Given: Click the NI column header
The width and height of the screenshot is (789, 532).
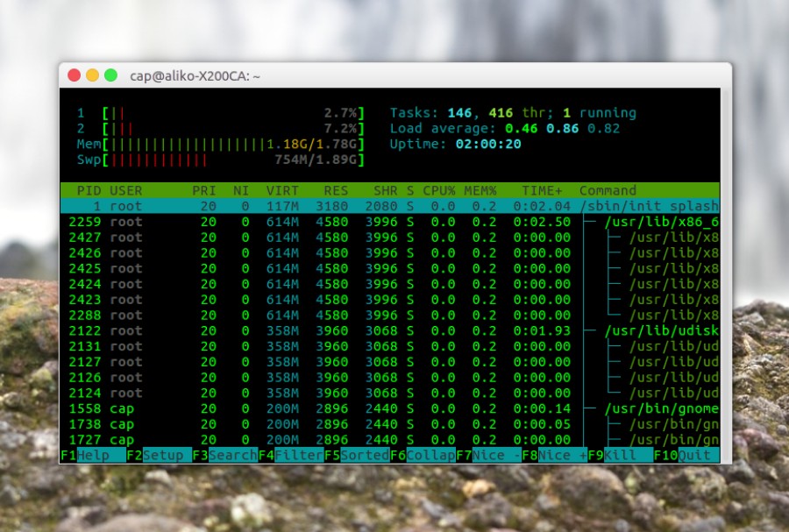Looking at the screenshot, I should [x=241, y=190].
